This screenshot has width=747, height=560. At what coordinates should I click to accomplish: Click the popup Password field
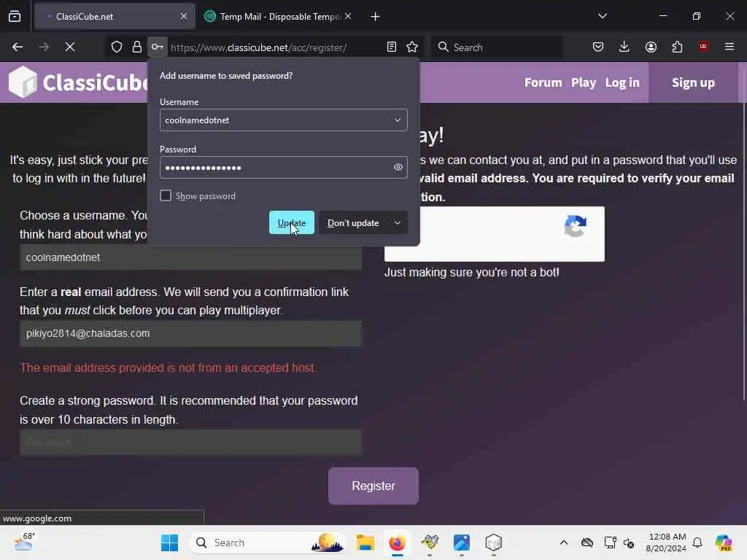coord(283,167)
